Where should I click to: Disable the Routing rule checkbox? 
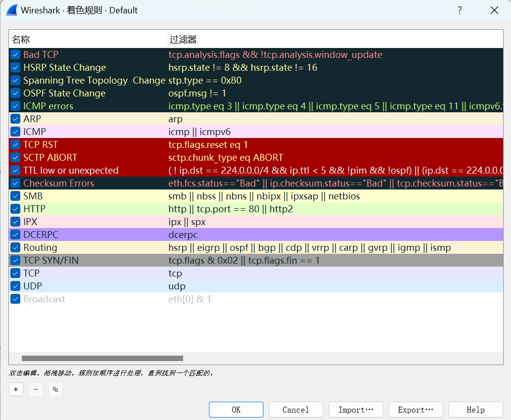coord(15,247)
